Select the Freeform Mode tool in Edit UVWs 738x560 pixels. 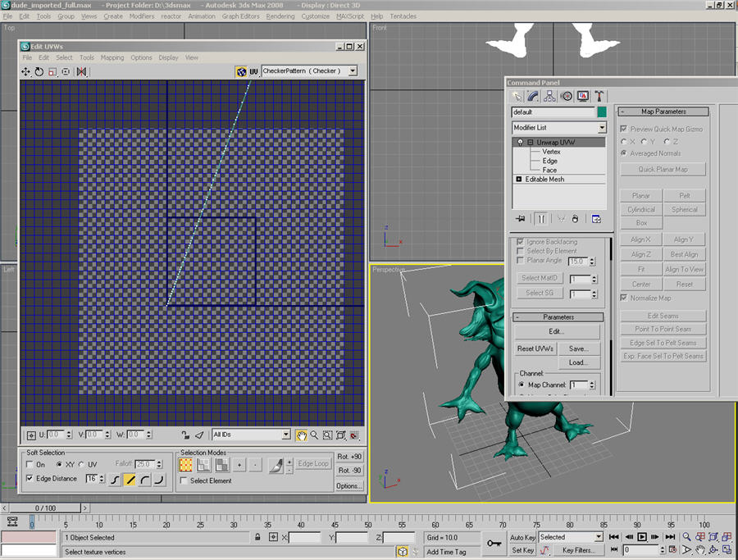(66, 71)
